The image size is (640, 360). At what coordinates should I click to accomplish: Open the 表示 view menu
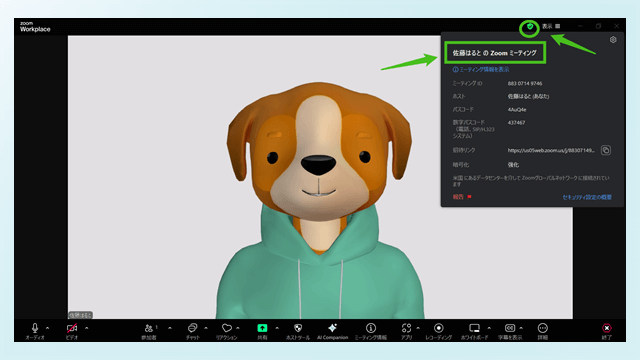coord(551,26)
